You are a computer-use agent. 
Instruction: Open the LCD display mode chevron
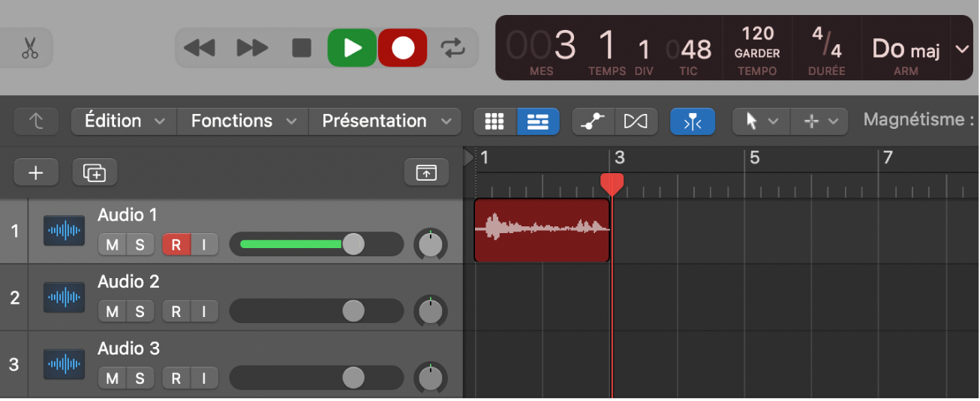962,49
